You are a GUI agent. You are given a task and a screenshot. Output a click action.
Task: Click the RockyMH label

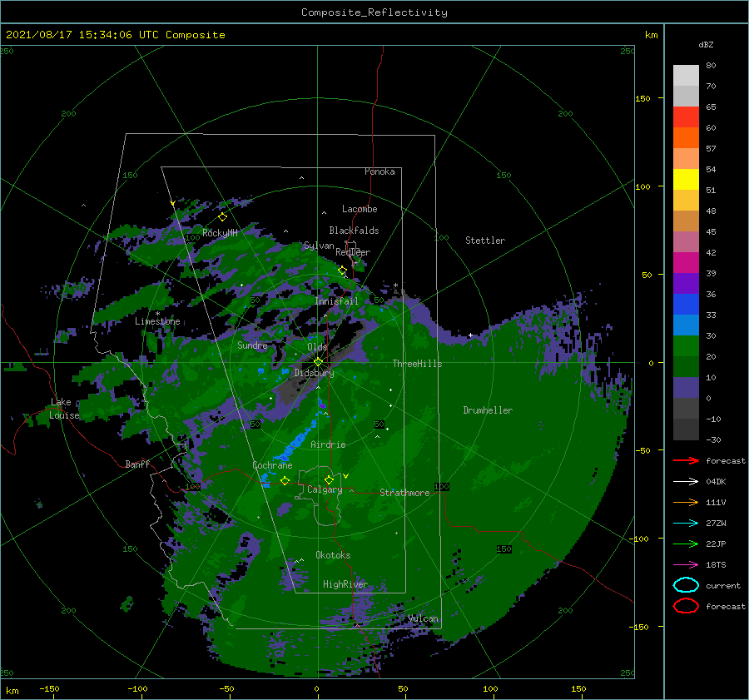(x=220, y=233)
